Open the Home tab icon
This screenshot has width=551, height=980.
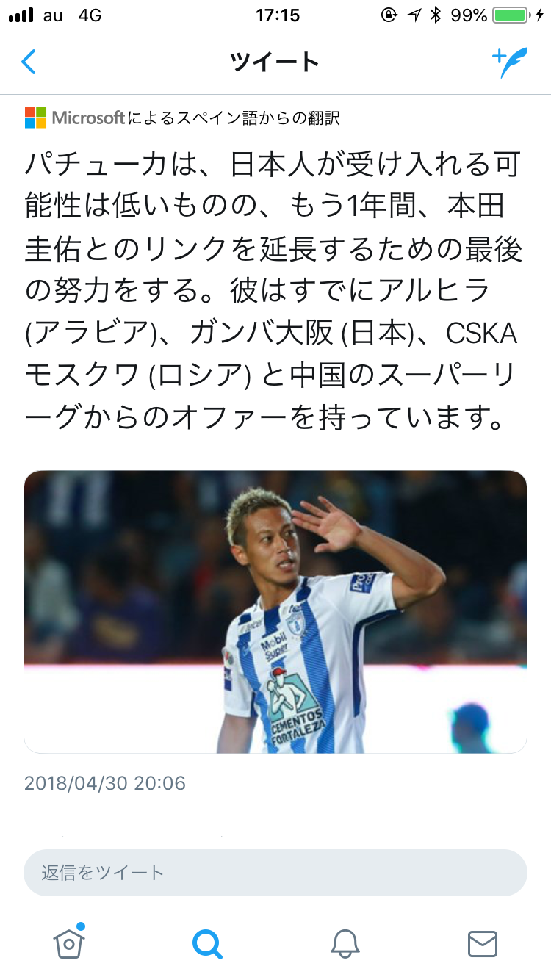pyautogui.click(x=69, y=941)
